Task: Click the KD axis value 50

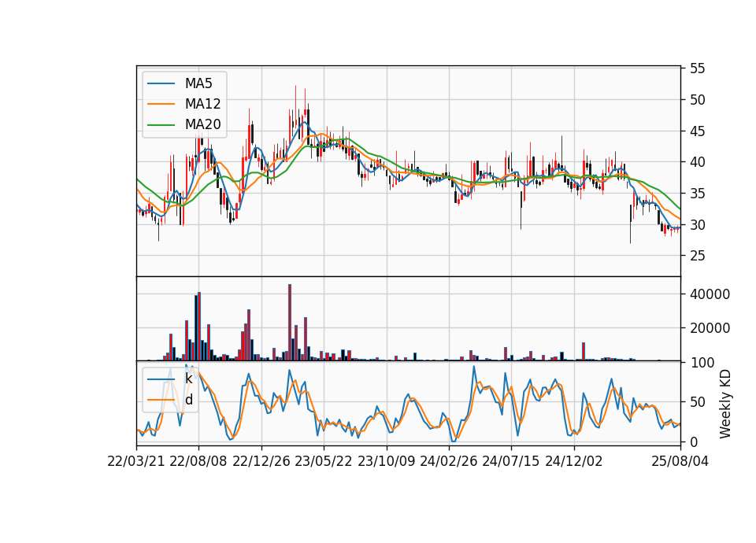Action: coord(697,402)
